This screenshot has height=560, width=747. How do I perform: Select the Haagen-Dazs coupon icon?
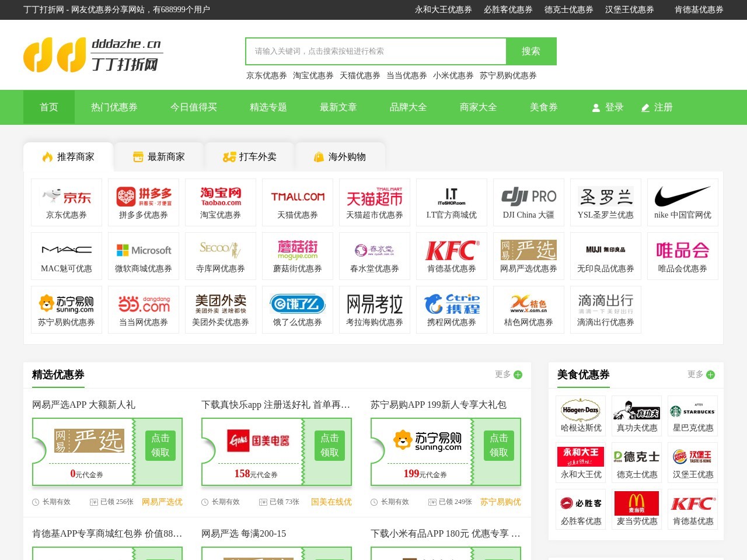pos(580,410)
